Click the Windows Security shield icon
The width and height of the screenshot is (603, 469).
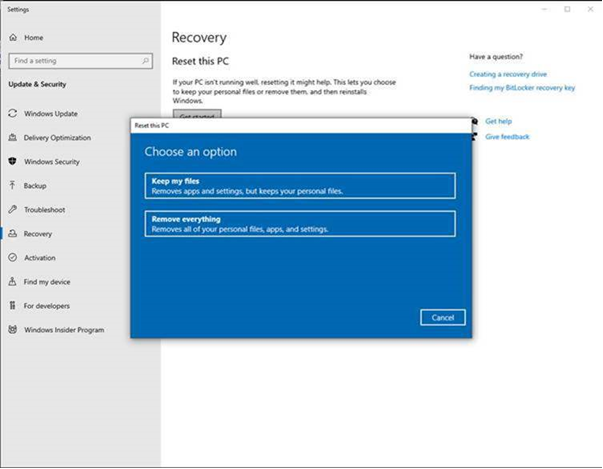pos(13,161)
